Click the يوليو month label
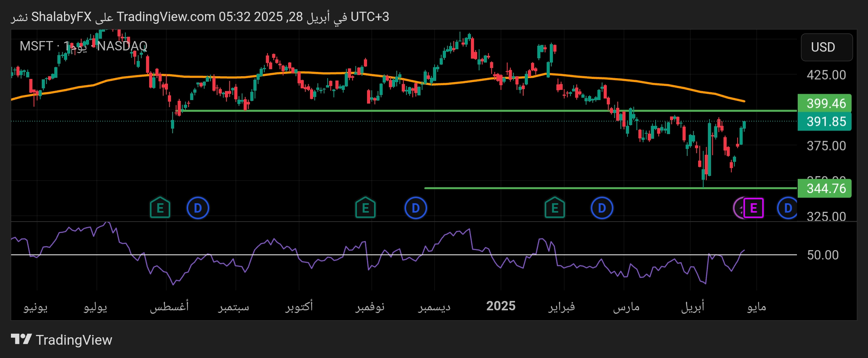The width and height of the screenshot is (868, 358). point(95,307)
